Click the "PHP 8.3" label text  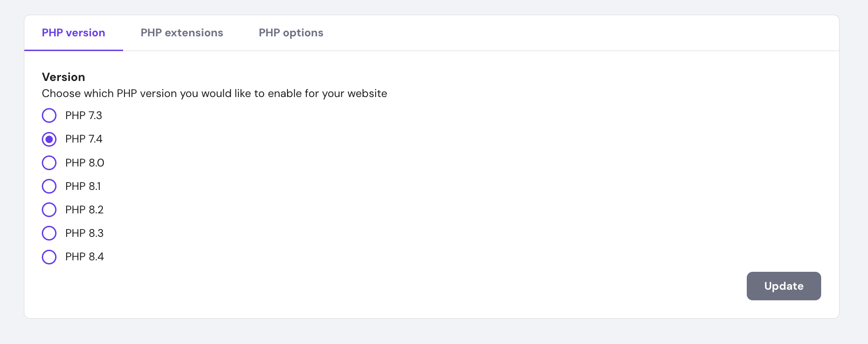(84, 233)
